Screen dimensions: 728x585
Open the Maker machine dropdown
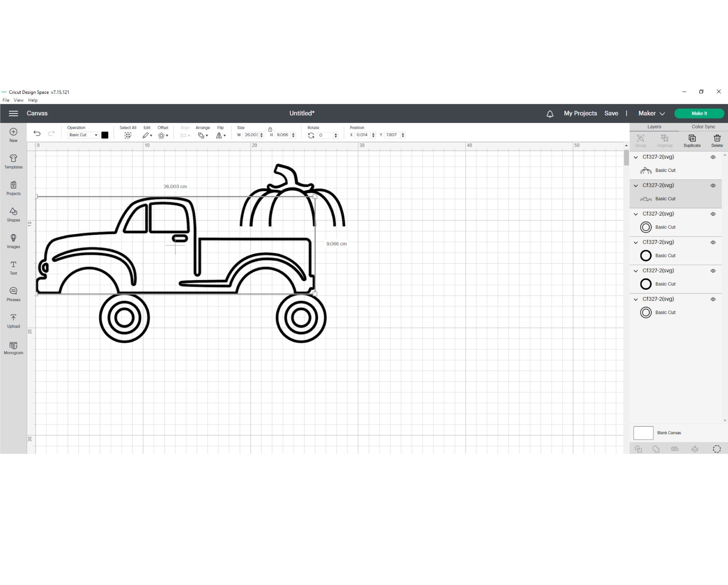tap(651, 113)
